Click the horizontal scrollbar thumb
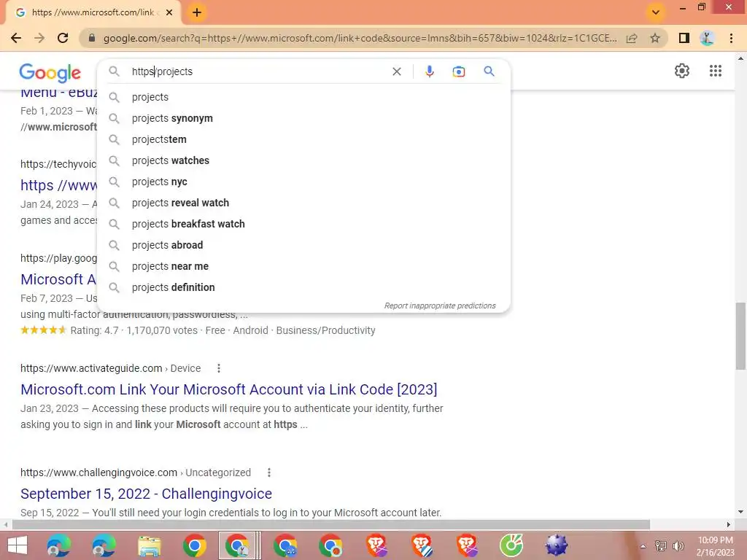Screen dimensions: 747x560 (331, 525)
